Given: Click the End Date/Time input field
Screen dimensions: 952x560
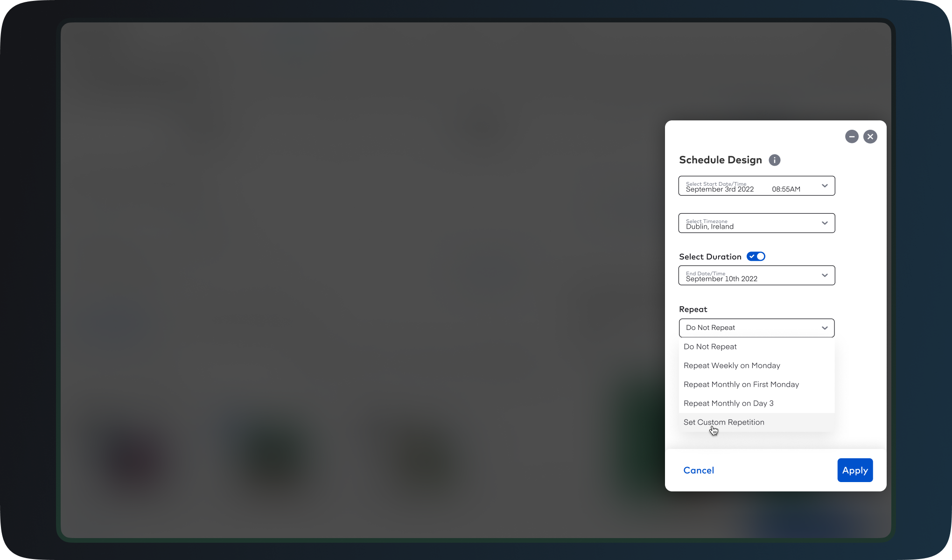Looking at the screenshot, I should pyautogui.click(x=756, y=275).
